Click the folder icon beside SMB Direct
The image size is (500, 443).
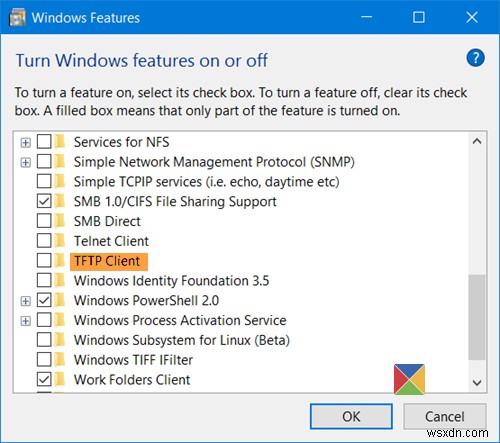pyautogui.click(x=60, y=221)
